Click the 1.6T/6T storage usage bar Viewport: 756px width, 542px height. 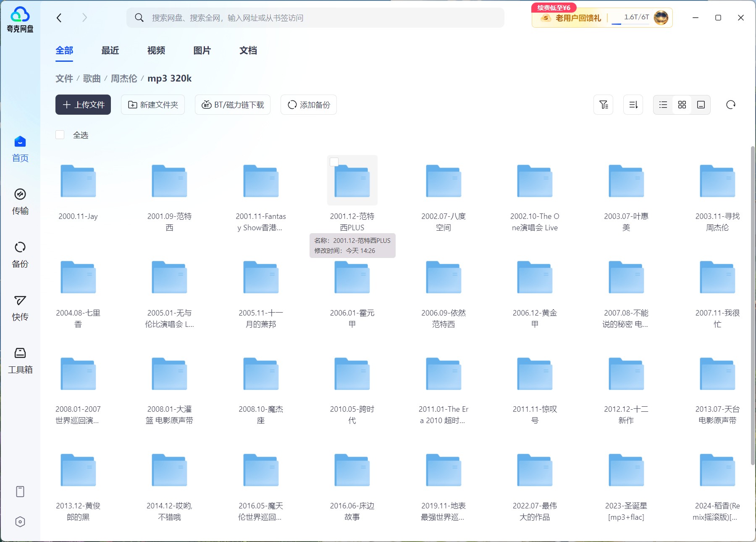pyautogui.click(x=631, y=18)
